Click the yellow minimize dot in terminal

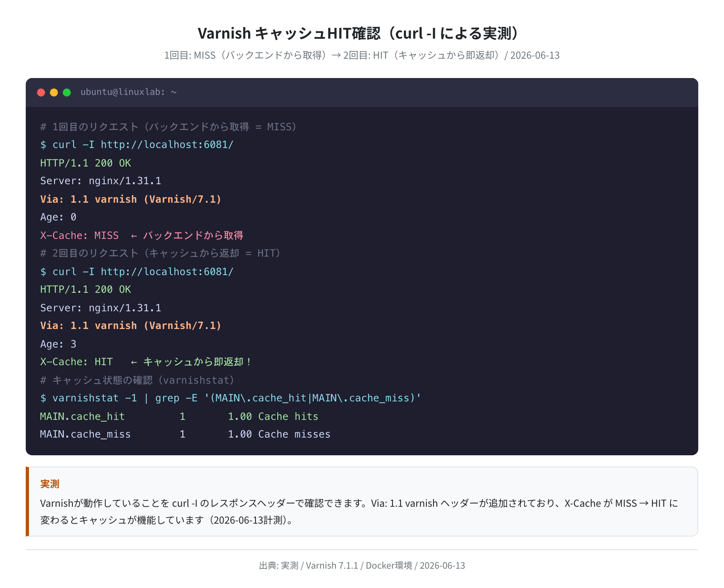[x=54, y=93]
